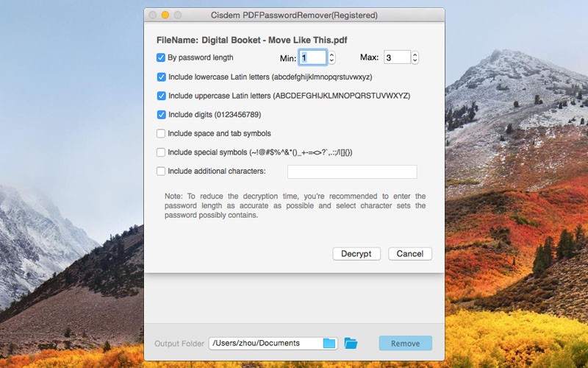Toggle Include uppercase Latin letters checkbox

161,96
